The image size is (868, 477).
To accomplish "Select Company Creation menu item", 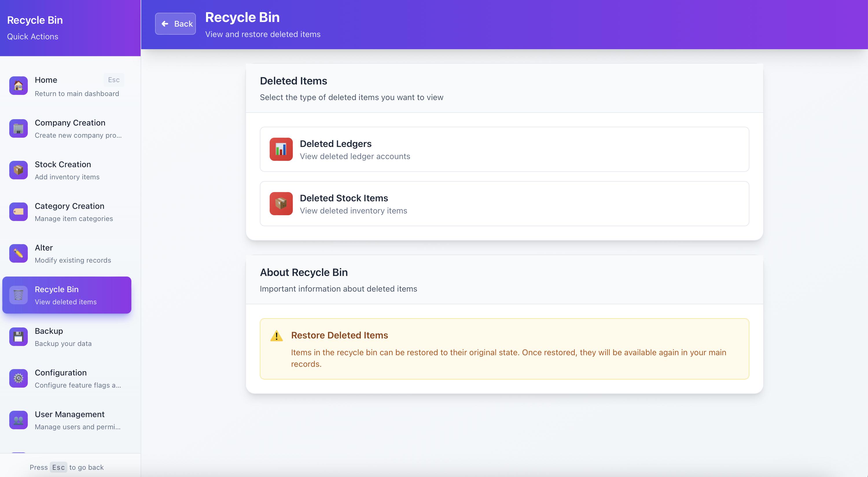I will click(70, 128).
